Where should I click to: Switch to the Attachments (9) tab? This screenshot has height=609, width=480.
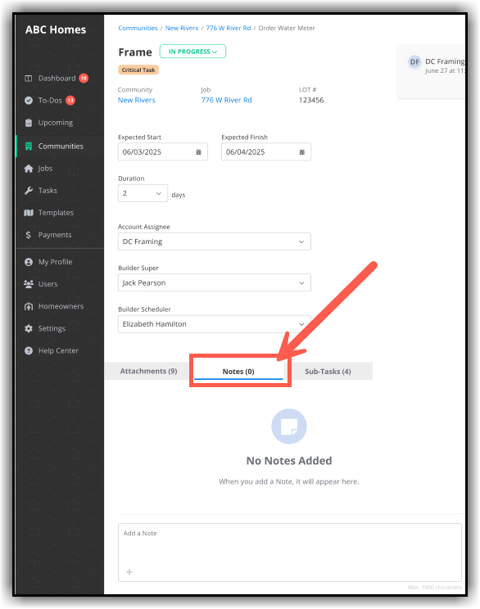[148, 371]
